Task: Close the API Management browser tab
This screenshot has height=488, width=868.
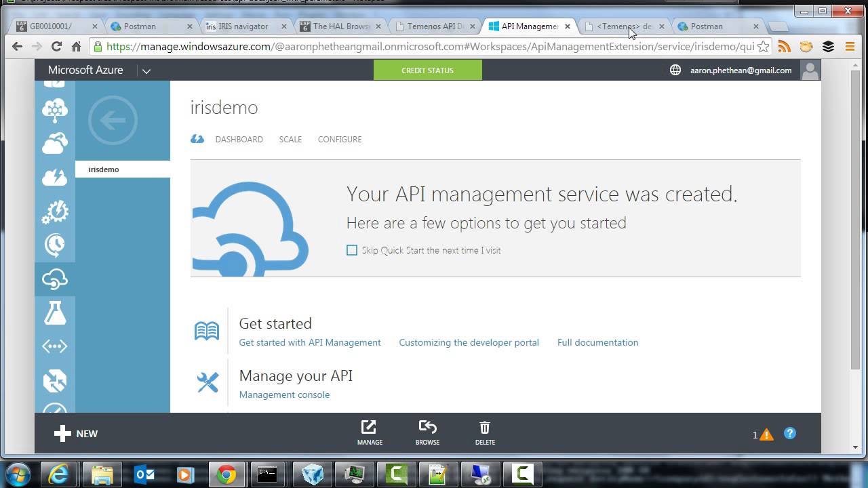Action: pyautogui.click(x=568, y=26)
